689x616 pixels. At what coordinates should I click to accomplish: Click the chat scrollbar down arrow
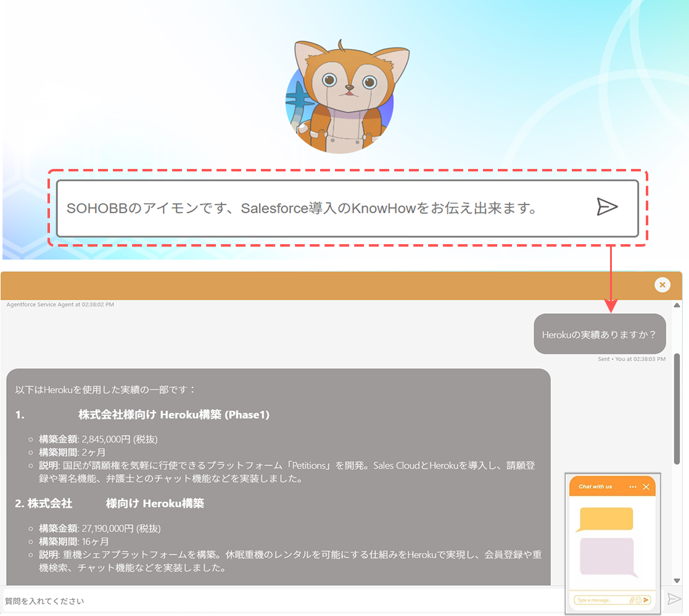point(677,580)
